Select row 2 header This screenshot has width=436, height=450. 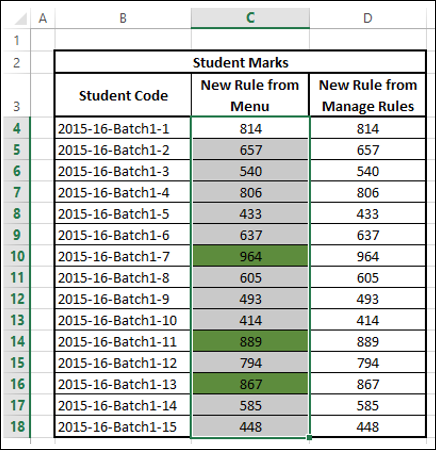[16, 62]
